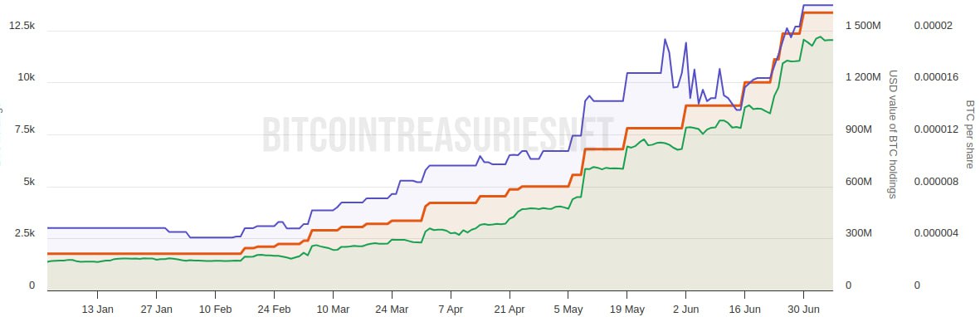Select the 900M USD axis label
The image size is (980, 317).
click(x=859, y=129)
